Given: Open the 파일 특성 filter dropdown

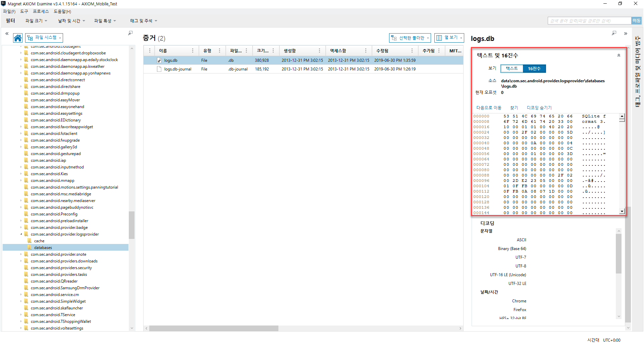Looking at the screenshot, I should (105, 21).
